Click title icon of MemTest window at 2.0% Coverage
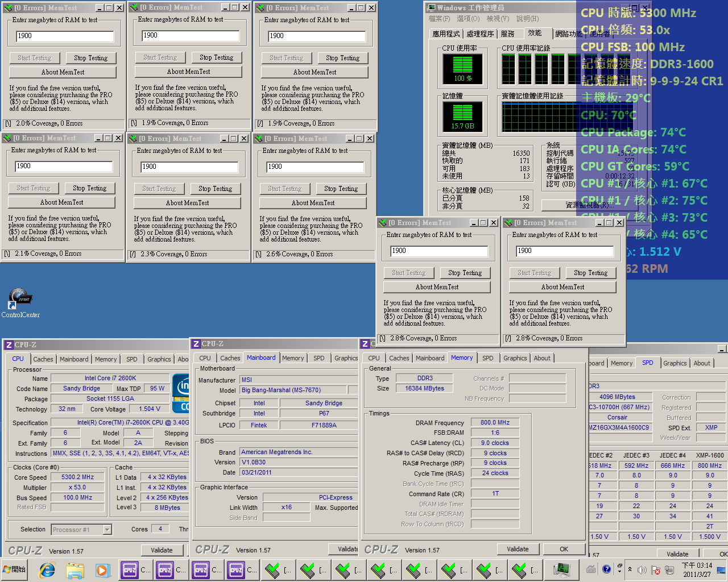728x582 pixels. (x=8, y=8)
